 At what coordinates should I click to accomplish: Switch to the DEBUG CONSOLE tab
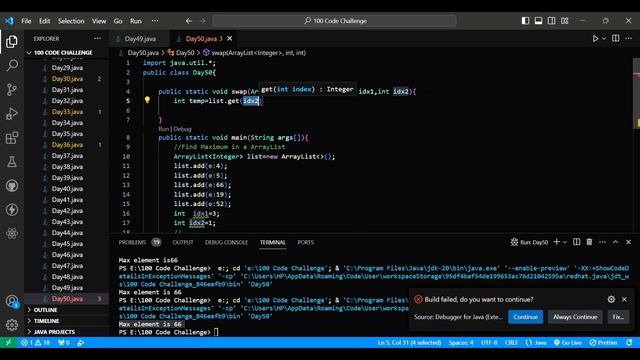click(226, 242)
